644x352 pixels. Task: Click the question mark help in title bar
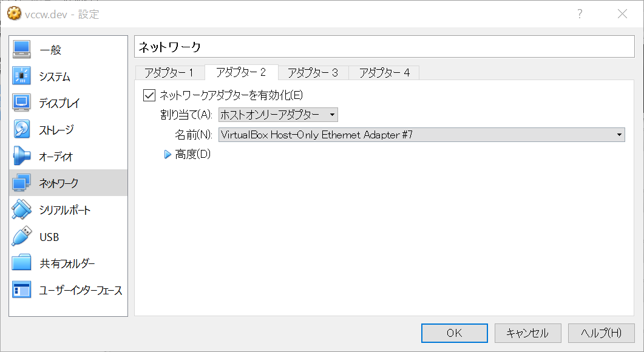[580, 14]
